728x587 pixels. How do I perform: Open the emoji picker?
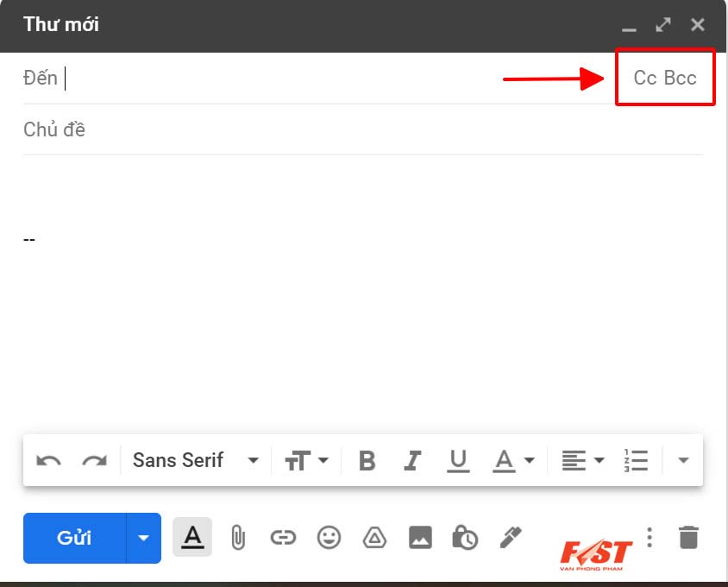(329, 538)
